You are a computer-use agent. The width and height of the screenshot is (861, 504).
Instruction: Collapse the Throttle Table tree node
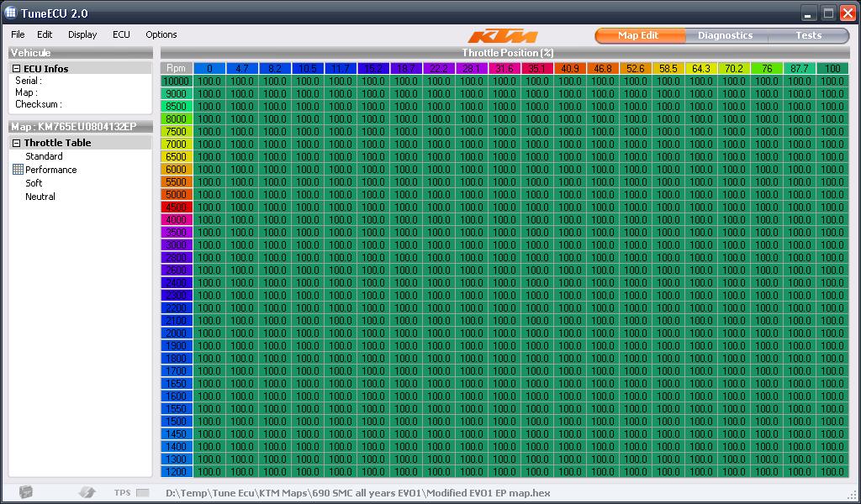pos(17,143)
